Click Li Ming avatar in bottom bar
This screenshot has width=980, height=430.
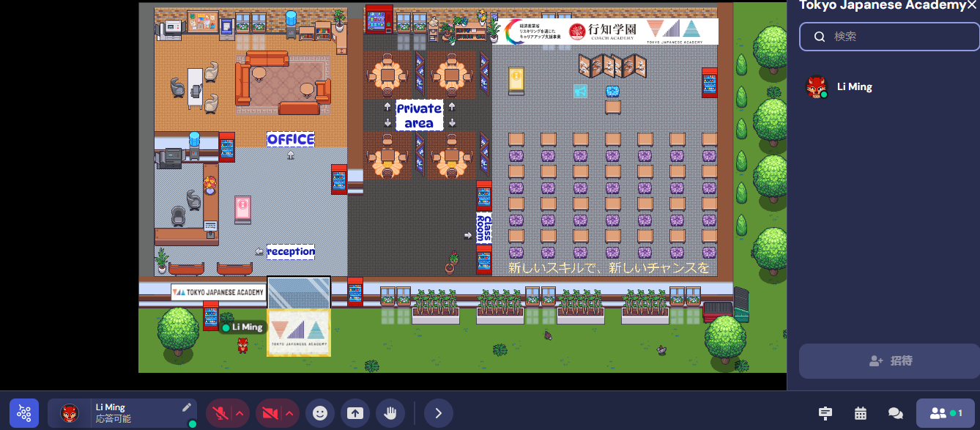tap(70, 413)
